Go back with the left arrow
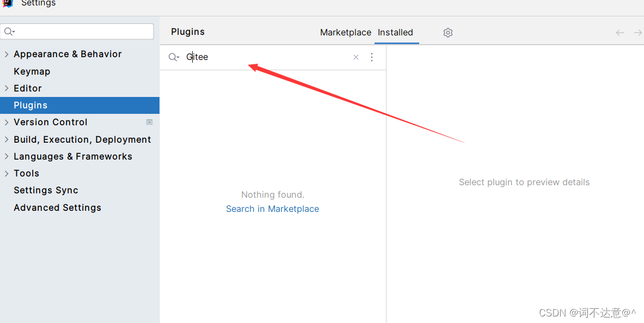This screenshot has height=323, width=644. coord(620,33)
